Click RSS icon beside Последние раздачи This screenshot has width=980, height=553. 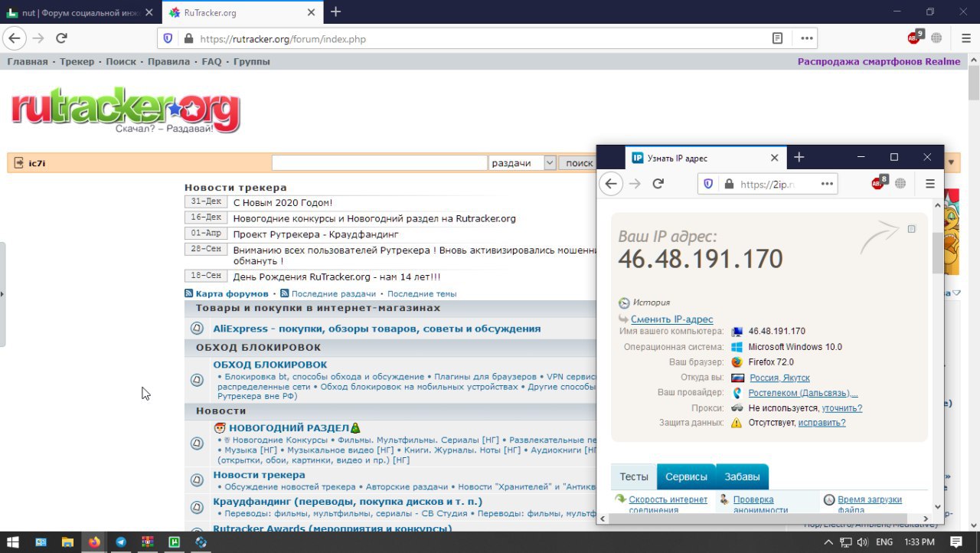point(284,293)
